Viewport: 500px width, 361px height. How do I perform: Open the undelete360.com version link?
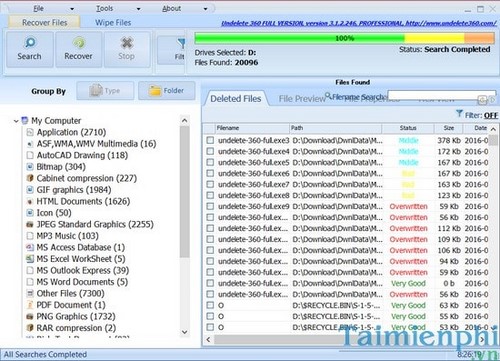click(359, 23)
